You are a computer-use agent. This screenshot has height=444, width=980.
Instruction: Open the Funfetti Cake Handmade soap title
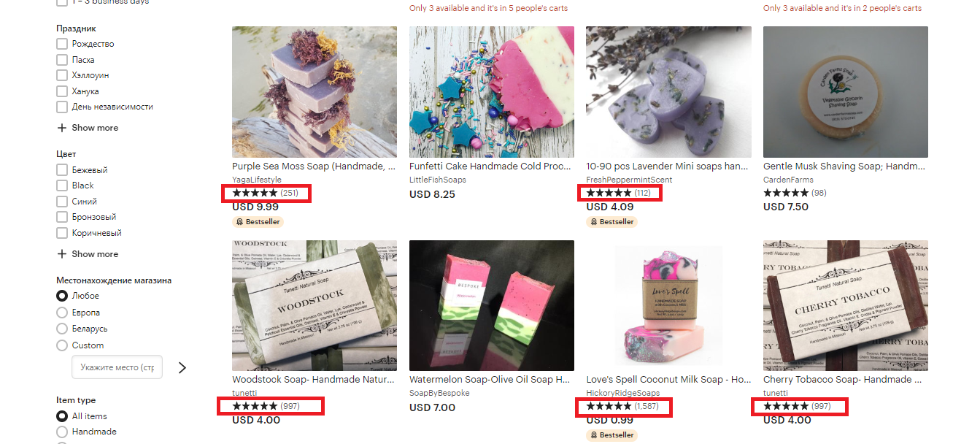click(x=491, y=166)
